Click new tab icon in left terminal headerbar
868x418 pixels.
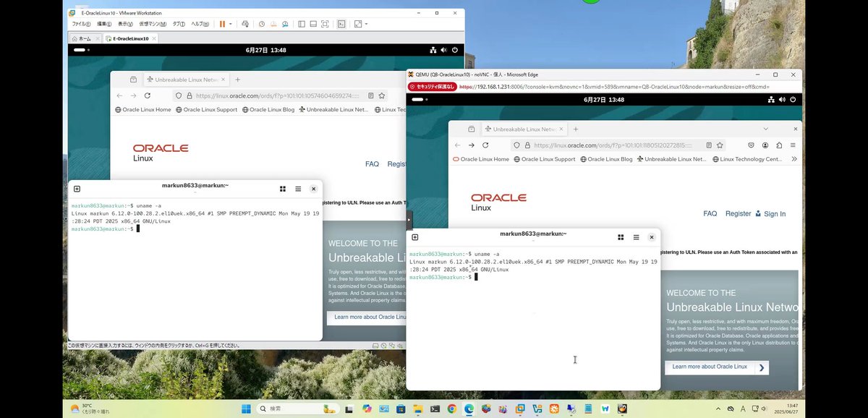(77, 189)
